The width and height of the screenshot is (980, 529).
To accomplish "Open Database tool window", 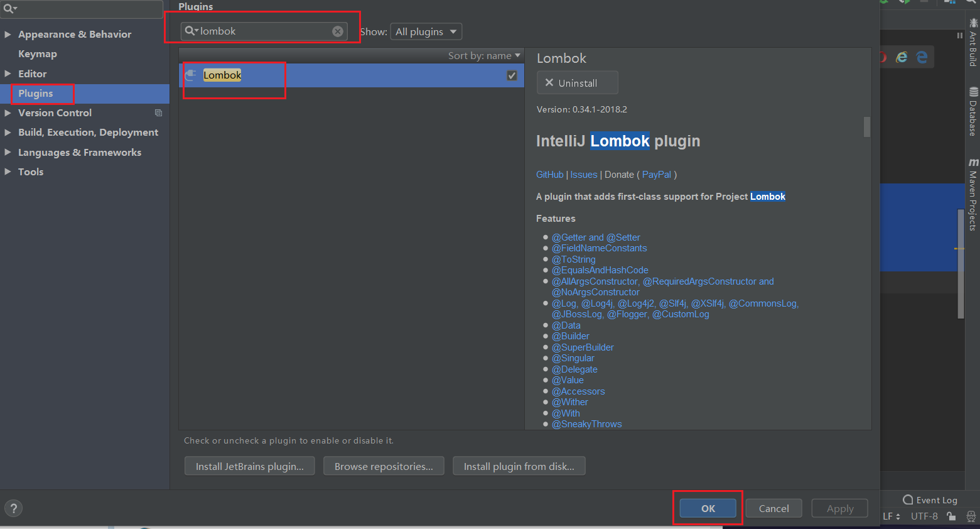I will (973, 112).
